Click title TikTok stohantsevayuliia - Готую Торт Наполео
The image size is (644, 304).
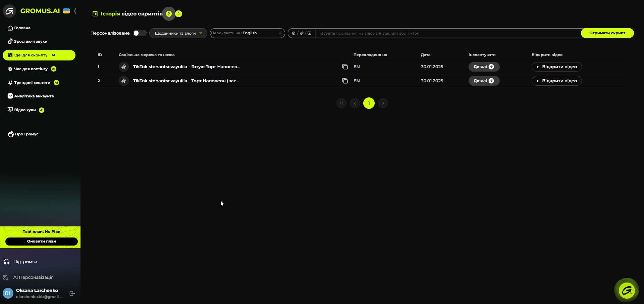(187, 67)
